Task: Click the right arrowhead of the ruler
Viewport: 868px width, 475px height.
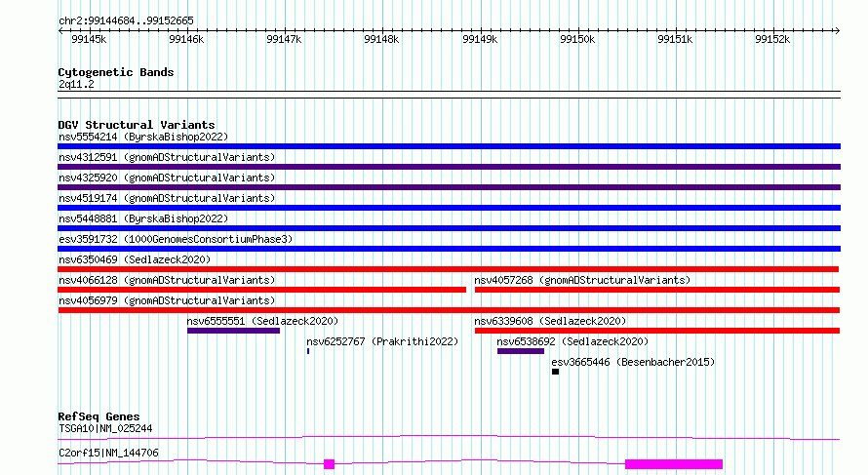Action: point(838,31)
